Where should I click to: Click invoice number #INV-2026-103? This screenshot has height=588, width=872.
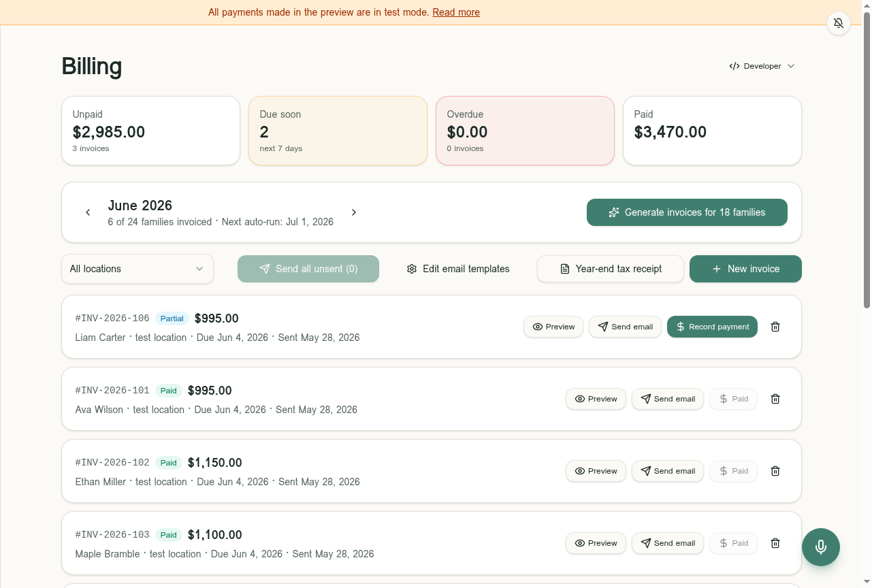[x=112, y=535]
